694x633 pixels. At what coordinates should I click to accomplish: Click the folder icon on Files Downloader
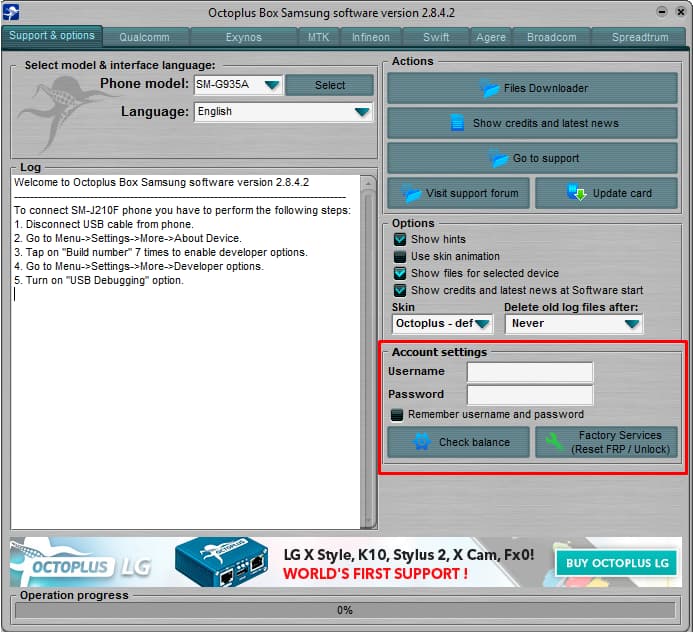click(x=490, y=88)
